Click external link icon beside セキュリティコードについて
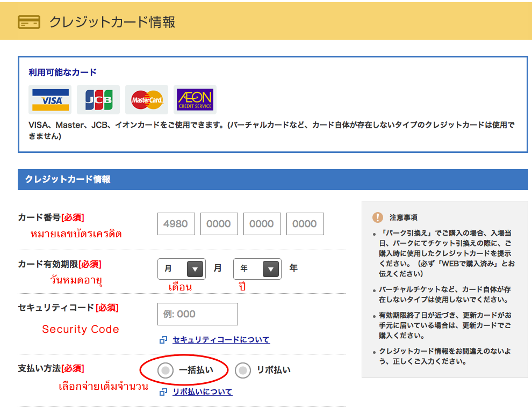This screenshot has width=532, height=407. point(163,340)
